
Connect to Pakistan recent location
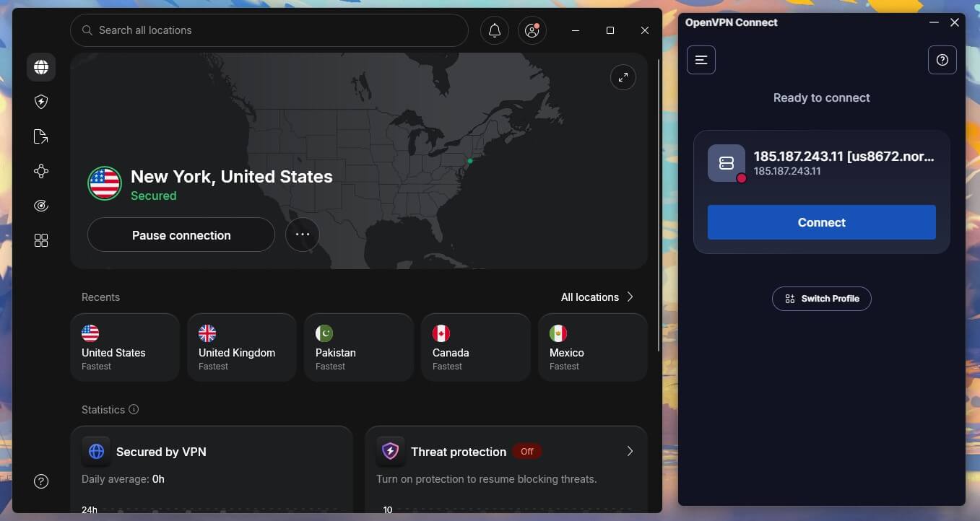pos(359,347)
